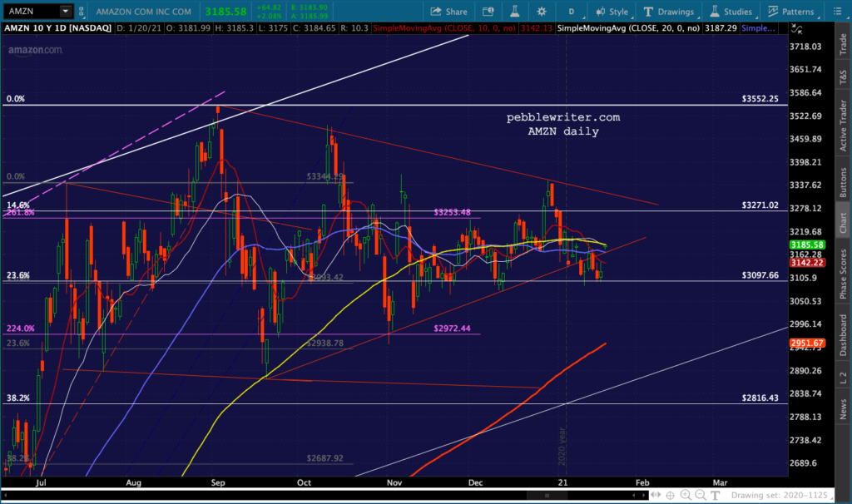Click the $3253.48 magenta level label
852x504 pixels.
(452, 212)
